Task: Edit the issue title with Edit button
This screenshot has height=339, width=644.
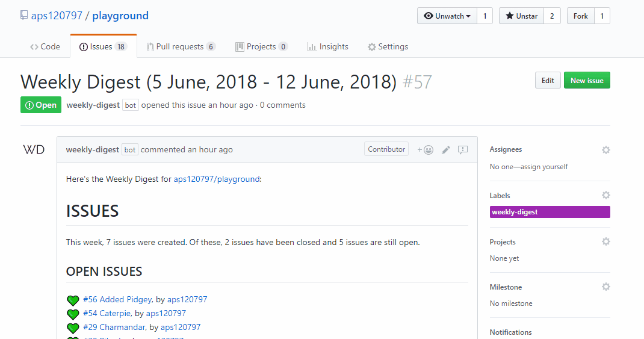Action: (x=548, y=81)
